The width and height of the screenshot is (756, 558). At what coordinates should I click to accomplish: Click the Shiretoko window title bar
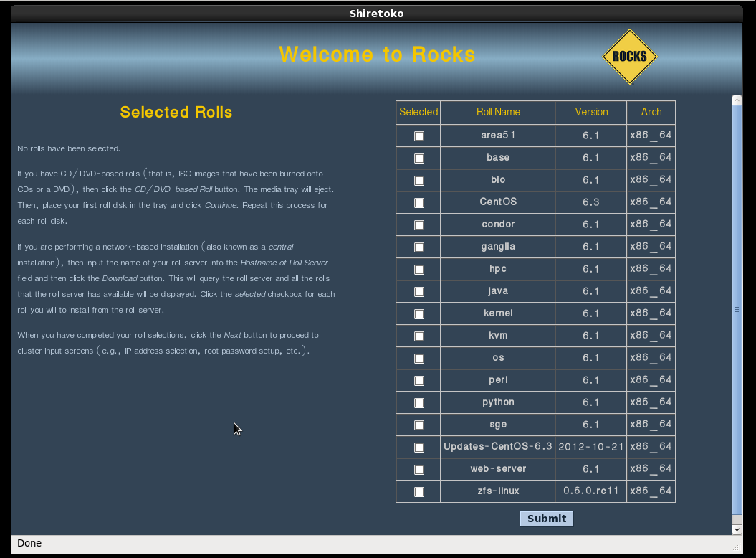coord(376,14)
